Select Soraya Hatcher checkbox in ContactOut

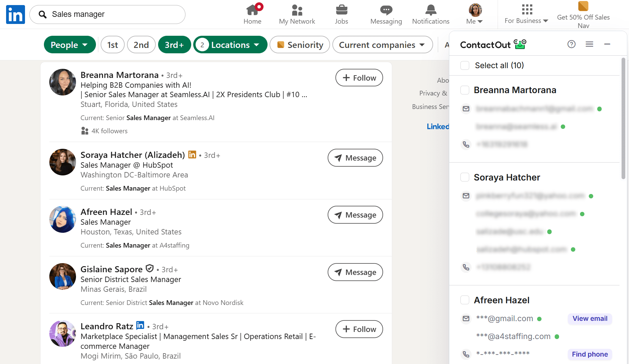tap(465, 177)
